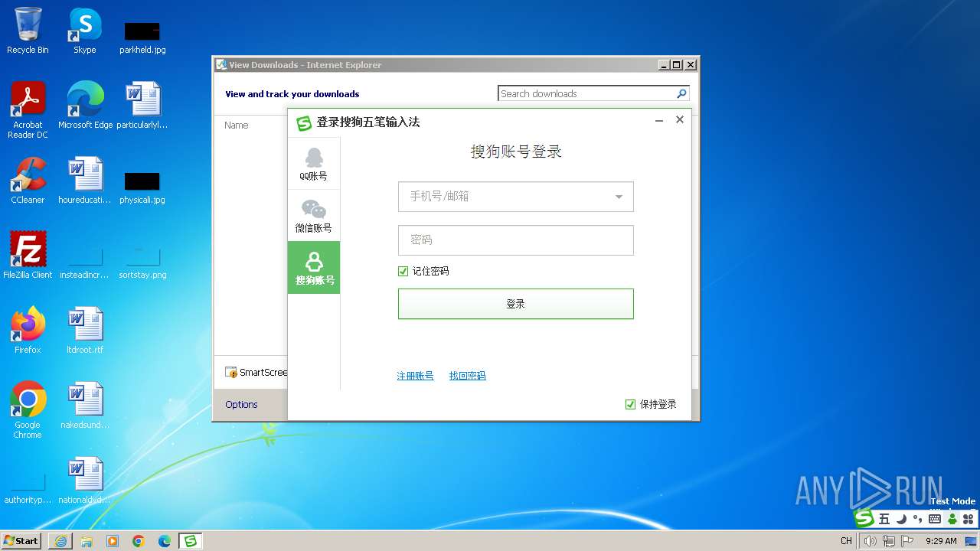Select authorityp... desktop file
This screenshot has height=551, width=980.
(x=28, y=487)
